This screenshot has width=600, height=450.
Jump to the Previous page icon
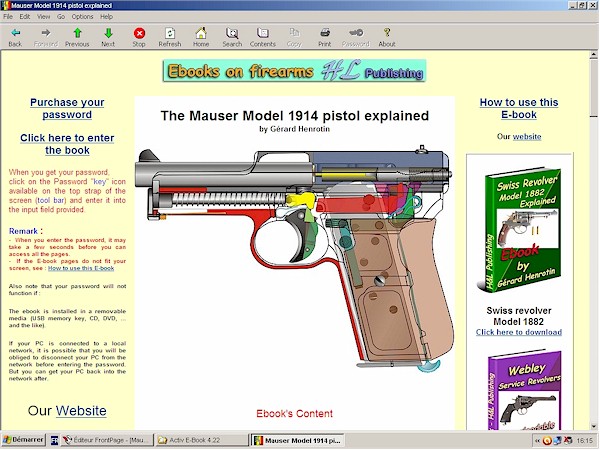pyautogui.click(x=77, y=37)
